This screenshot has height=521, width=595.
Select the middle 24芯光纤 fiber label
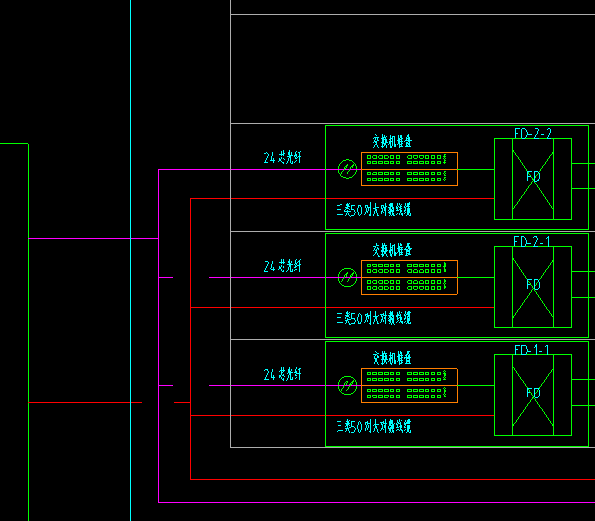(x=282, y=266)
